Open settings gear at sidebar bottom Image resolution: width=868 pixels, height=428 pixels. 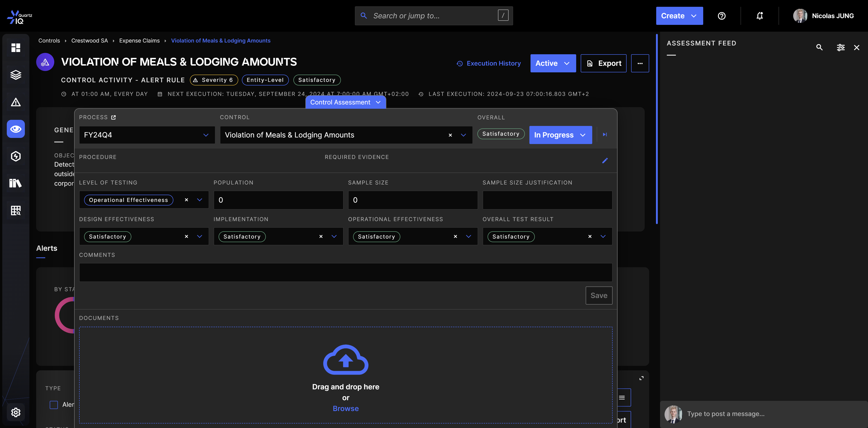click(x=16, y=412)
